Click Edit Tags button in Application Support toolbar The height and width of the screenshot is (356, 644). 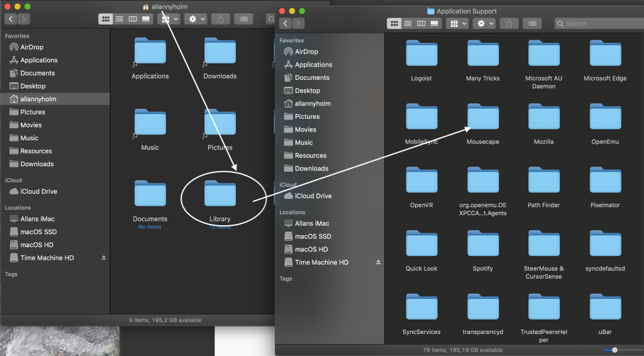532,23
